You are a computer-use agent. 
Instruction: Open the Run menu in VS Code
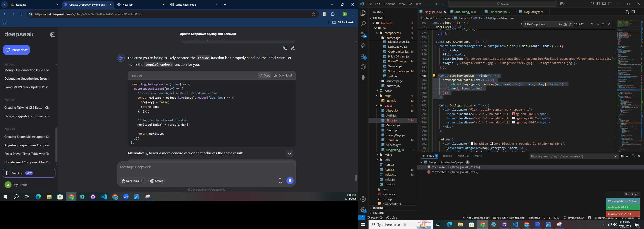tap(418, 4)
